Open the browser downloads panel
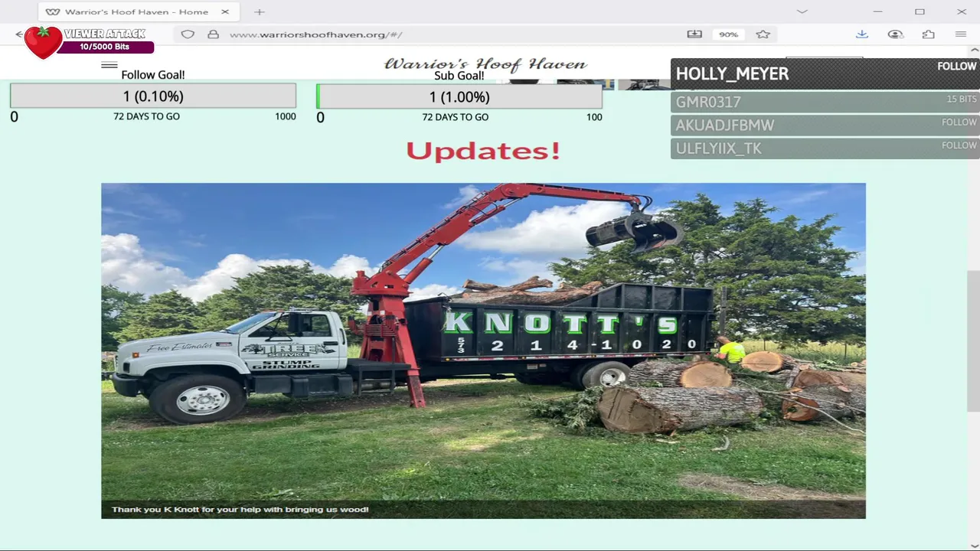980x551 pixels. click(862, 34)
